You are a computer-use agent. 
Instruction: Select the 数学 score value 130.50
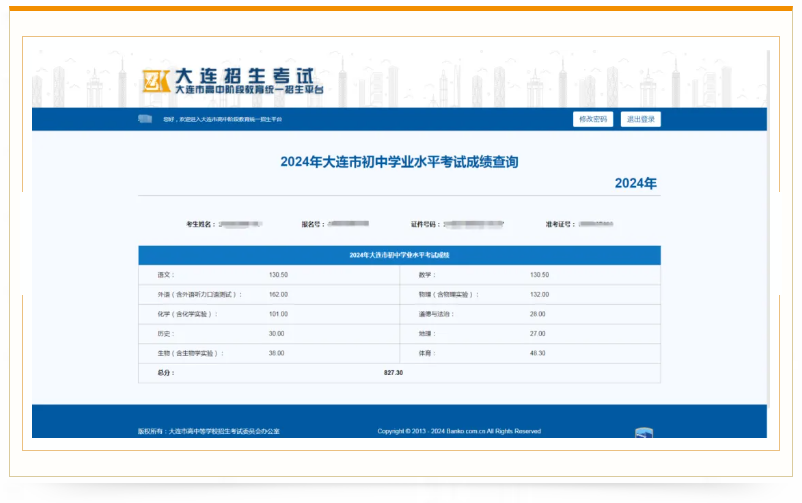click(x=539, y=275)
